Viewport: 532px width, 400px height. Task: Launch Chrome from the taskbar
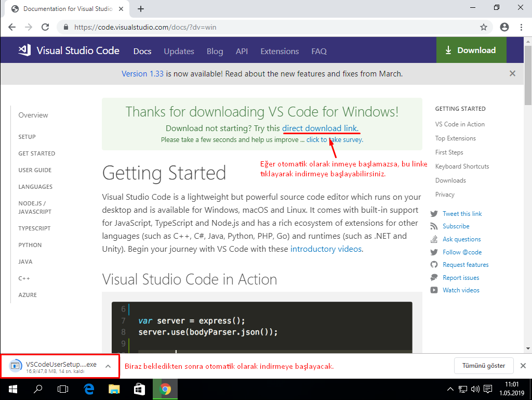click(165, 389)
